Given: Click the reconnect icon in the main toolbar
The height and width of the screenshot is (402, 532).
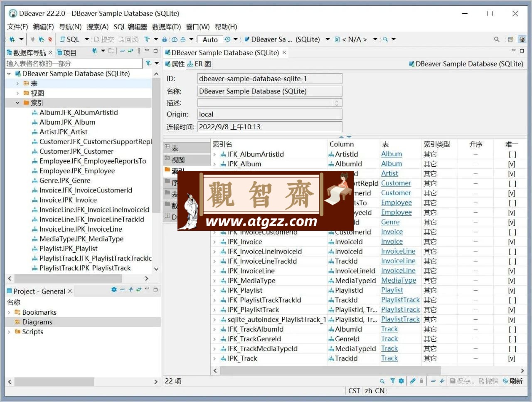Looking at the screenshot, I should coord(41,39).
